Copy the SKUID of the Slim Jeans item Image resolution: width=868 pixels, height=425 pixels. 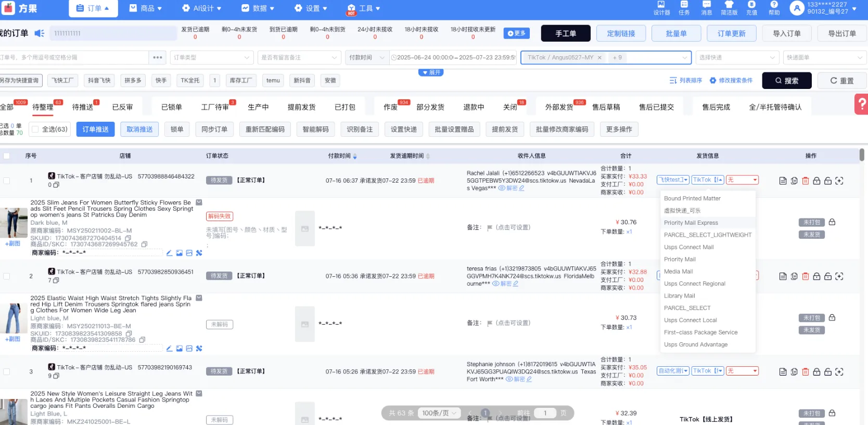(128, 238)
